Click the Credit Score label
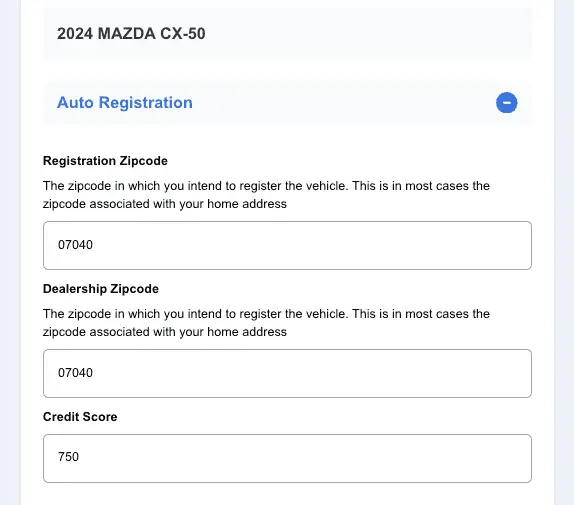 [80, 416]
